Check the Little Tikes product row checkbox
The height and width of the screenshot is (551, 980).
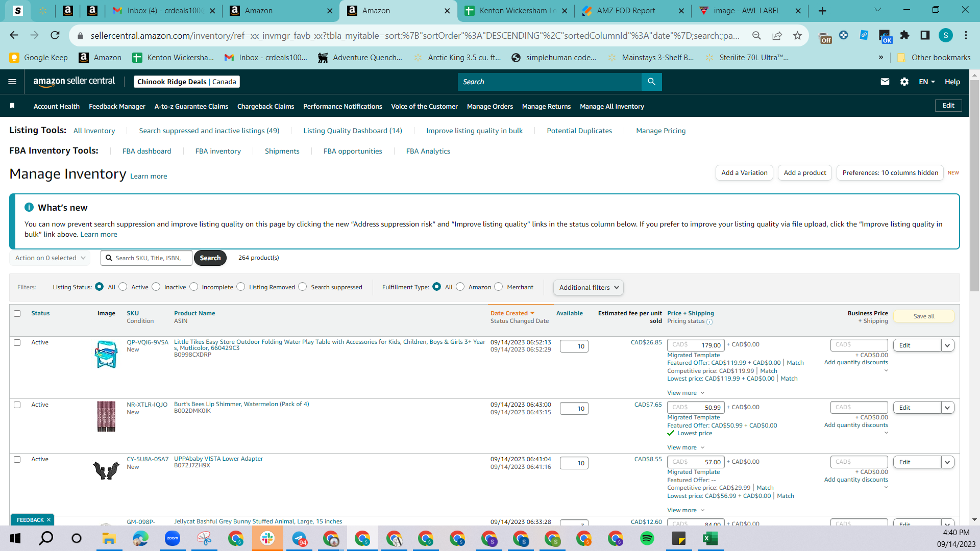click(x=17, y=342)
